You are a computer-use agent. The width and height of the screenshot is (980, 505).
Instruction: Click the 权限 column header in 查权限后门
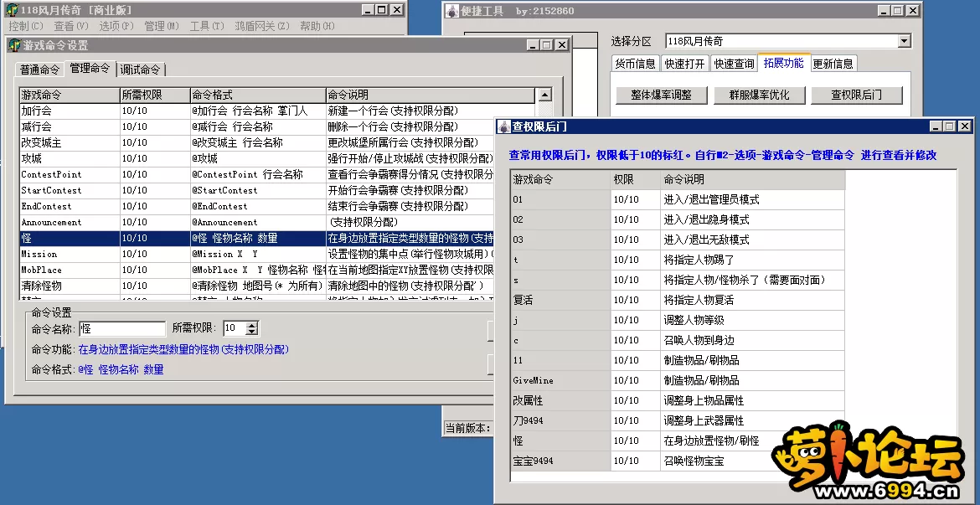636,179
